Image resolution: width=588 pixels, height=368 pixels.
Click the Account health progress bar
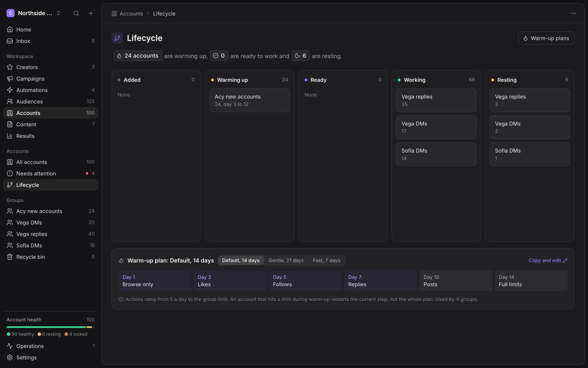[50, 327]
